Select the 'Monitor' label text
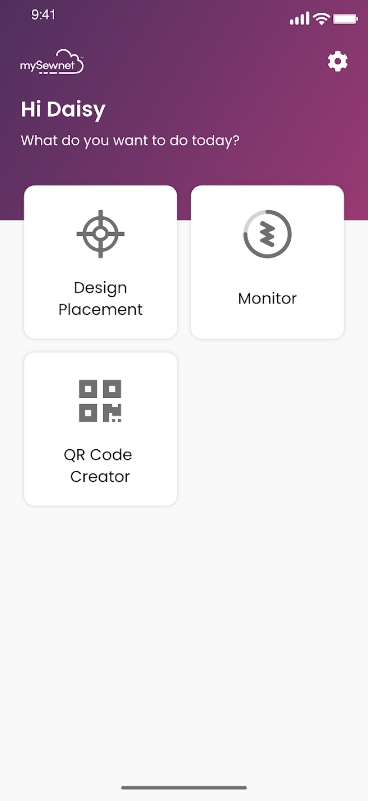The height and width of the screenshot is (801, 368). coord(267,298)
